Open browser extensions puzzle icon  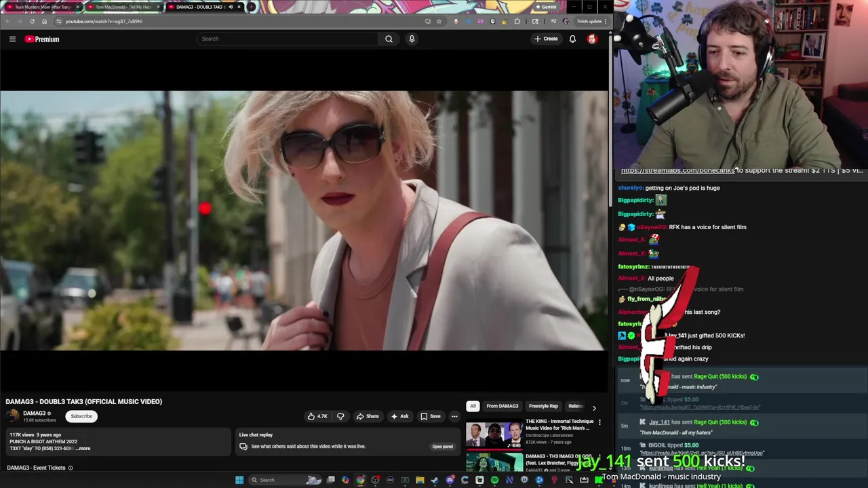517,21
